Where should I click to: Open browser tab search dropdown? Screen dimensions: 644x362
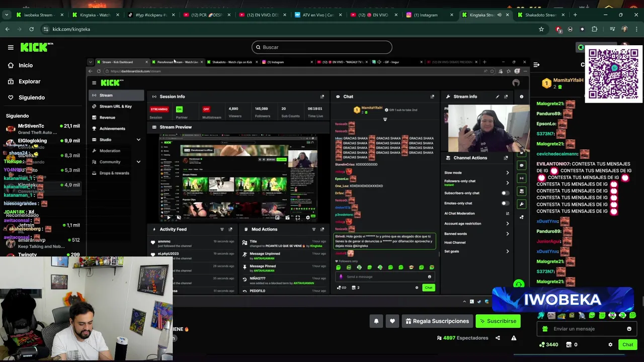(6, 15)
